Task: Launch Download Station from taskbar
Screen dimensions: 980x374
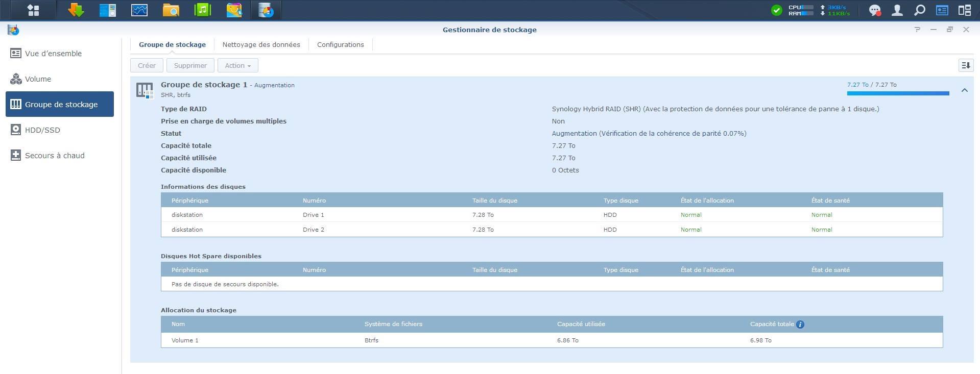Action: 76,10
